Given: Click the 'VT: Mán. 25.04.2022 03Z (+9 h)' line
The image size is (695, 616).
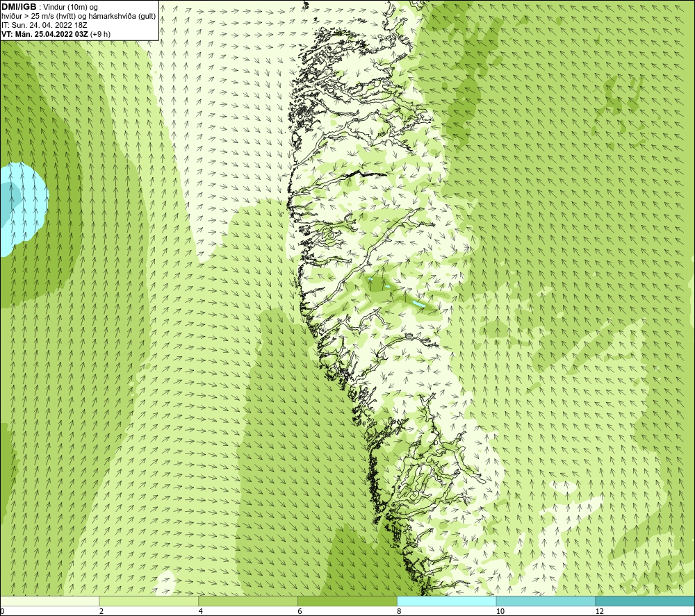Looking at the screenshot, I should 56,34.
